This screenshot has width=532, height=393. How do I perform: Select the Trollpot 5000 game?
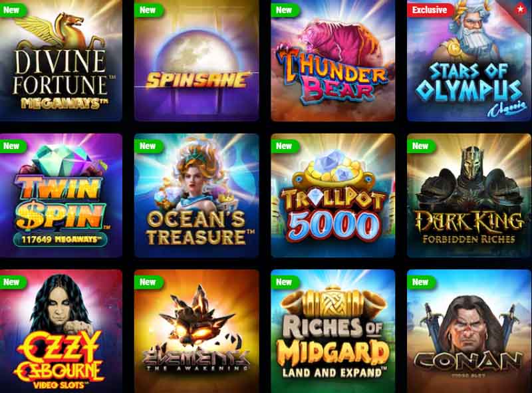(333, 196)
